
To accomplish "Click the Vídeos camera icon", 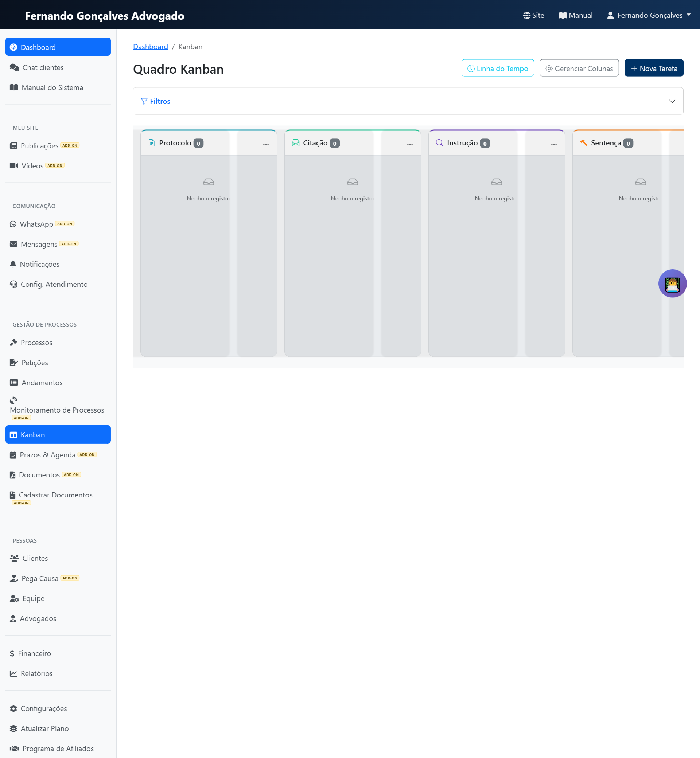I will (14, 165).
